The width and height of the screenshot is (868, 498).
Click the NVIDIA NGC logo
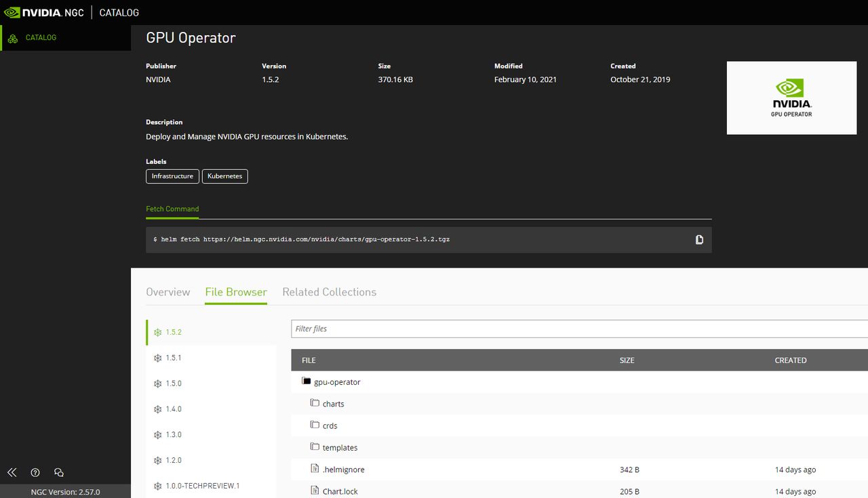click(43, 12)
